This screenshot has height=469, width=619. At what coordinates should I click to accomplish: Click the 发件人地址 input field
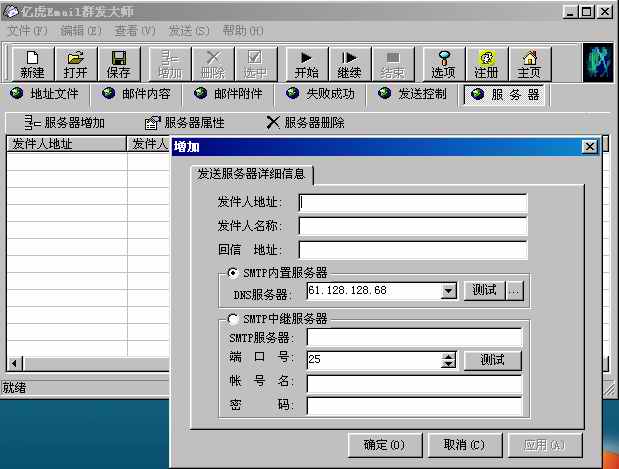(413, 203)
